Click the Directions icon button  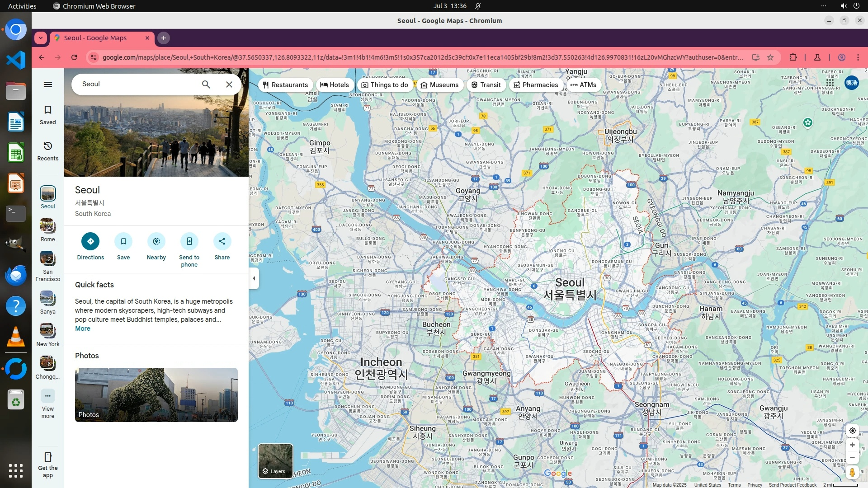(x=90, y=241)
